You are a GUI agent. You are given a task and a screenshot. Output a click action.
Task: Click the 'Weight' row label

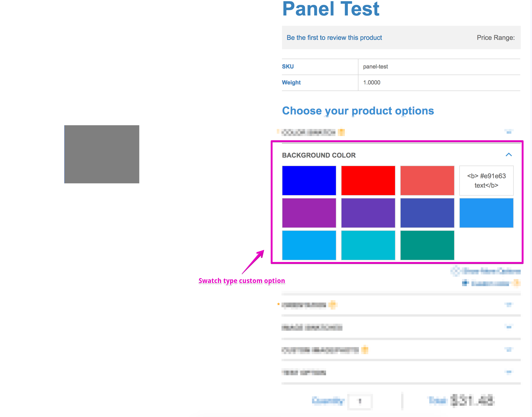click(x=291, y=83)
